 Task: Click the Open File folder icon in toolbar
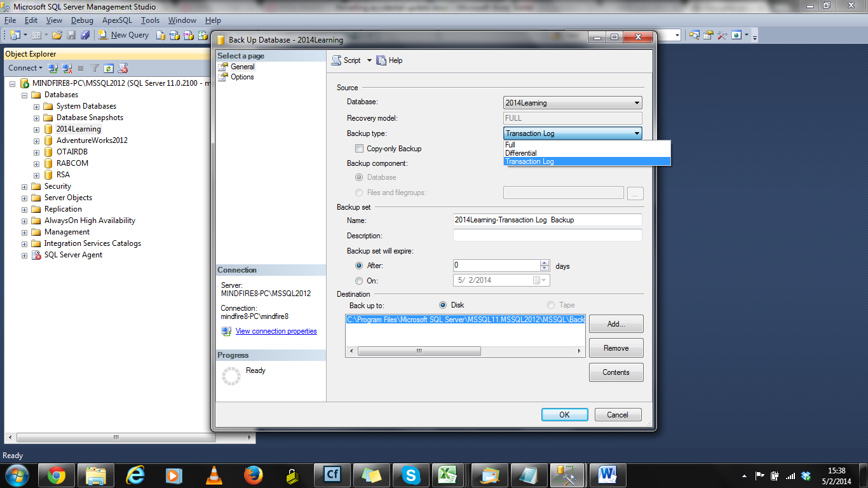(x=57, y=35)
